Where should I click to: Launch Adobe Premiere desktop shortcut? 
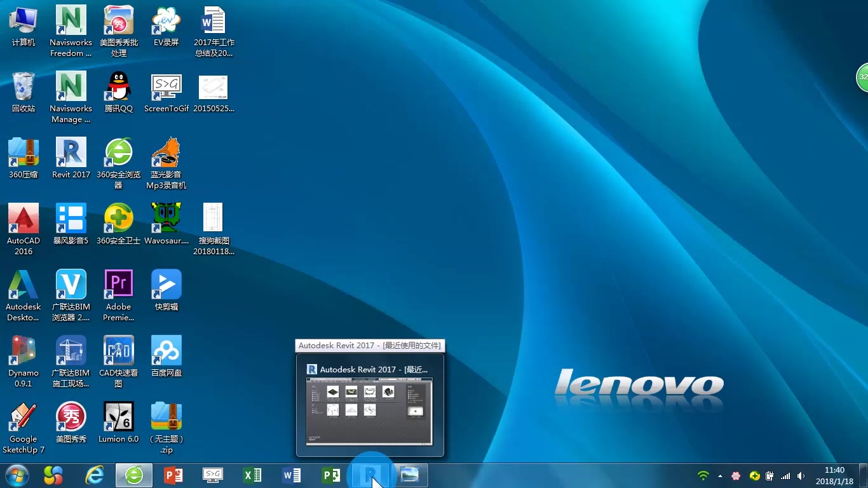119,295
